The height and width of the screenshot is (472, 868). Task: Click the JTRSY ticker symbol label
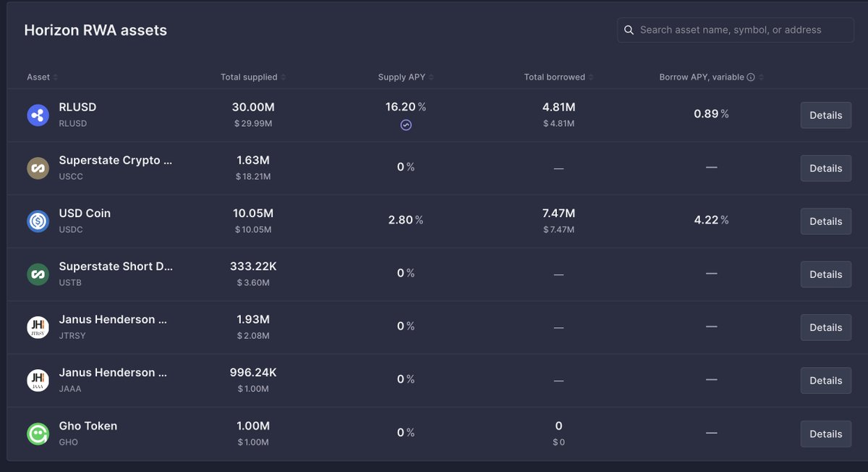click(x=72, y=336)
